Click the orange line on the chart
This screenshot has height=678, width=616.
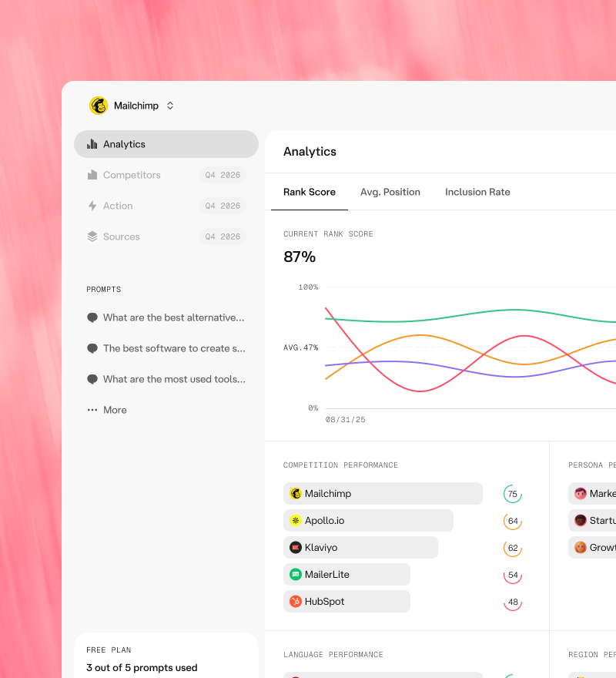click(420, 335)
